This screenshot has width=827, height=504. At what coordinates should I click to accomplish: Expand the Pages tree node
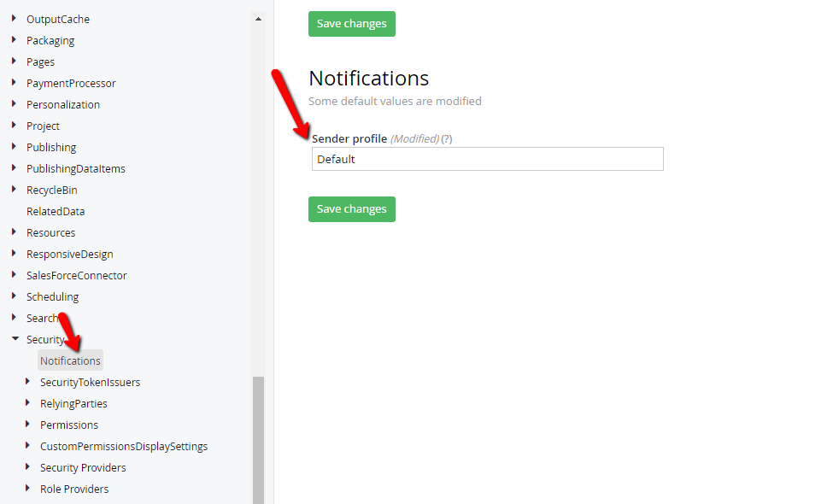(x=14, y=62)
